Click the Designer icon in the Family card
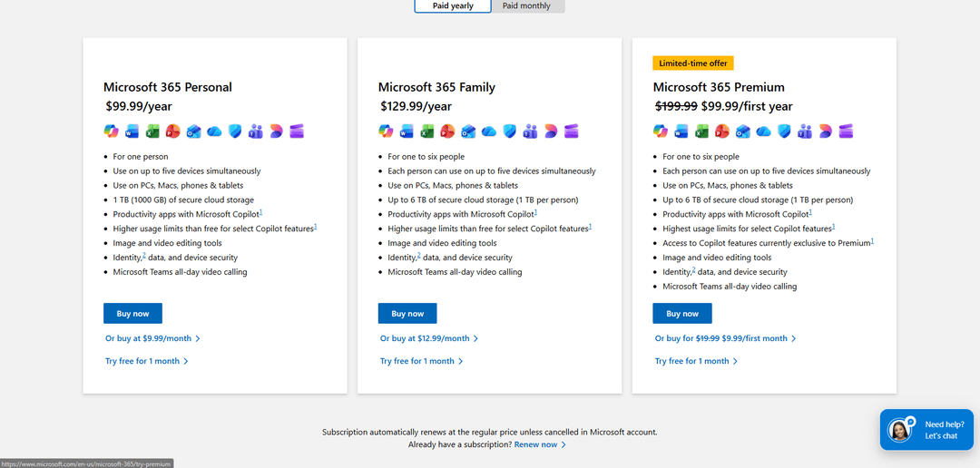This screenshot has height=468, width=980. pyautogui.click(x=552, y=132)
